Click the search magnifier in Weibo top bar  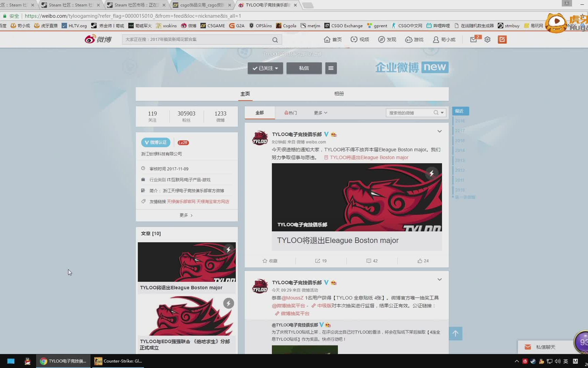coord(275,40)
